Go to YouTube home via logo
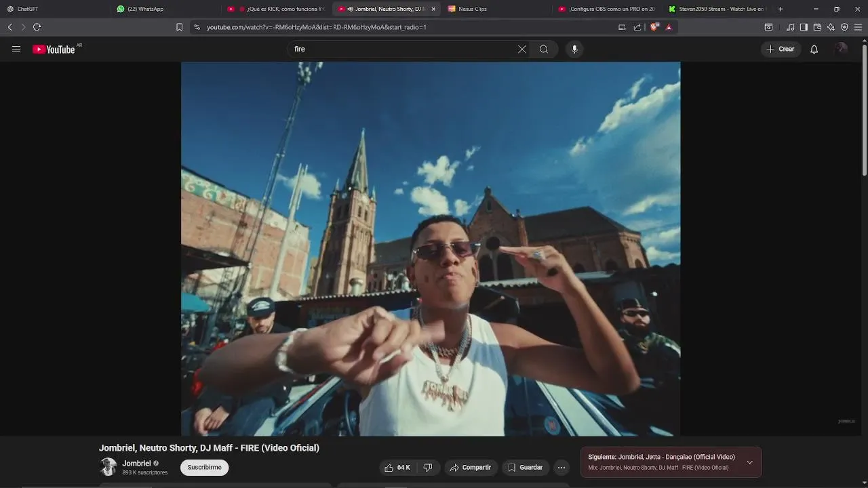Viewport: 868px width, 488px height. click(x=54, y=49)
